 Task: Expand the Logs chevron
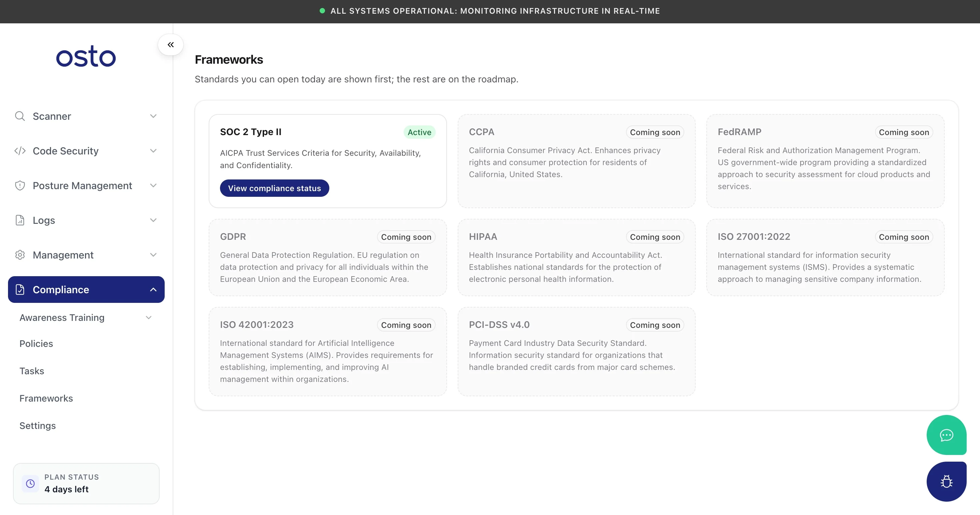tap(153, 220)
